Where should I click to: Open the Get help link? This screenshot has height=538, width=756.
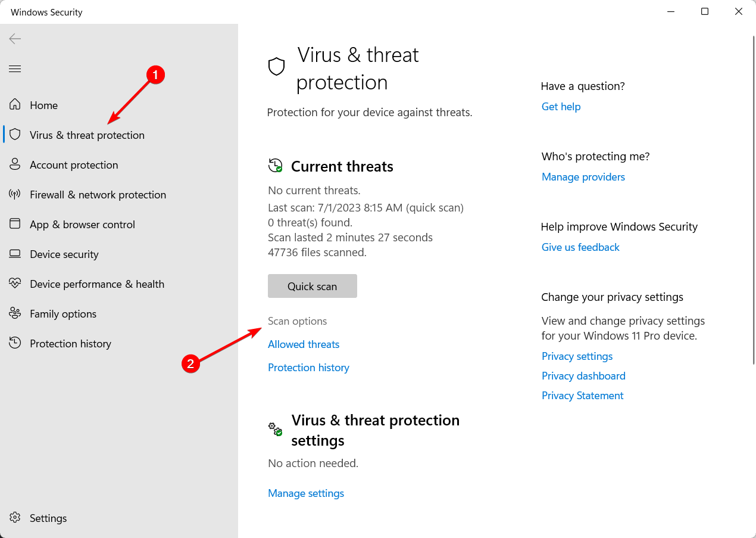click(x=561, y=107)
